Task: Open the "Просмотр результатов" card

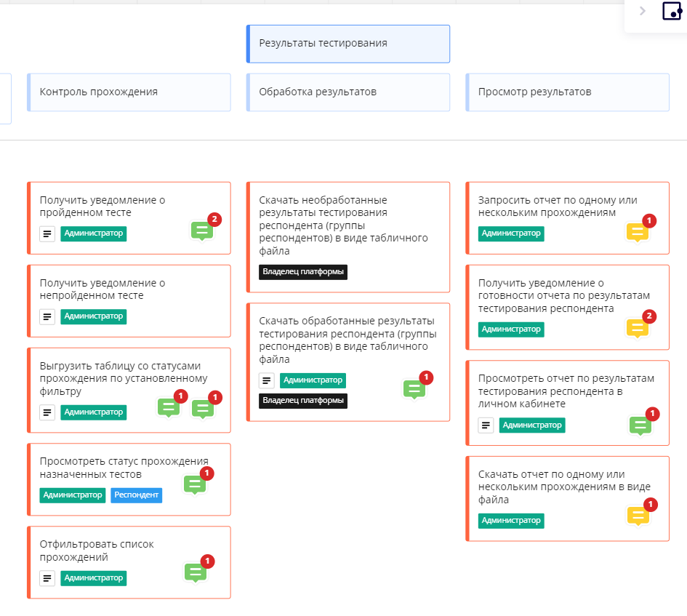Action: [x=568, y=92]
